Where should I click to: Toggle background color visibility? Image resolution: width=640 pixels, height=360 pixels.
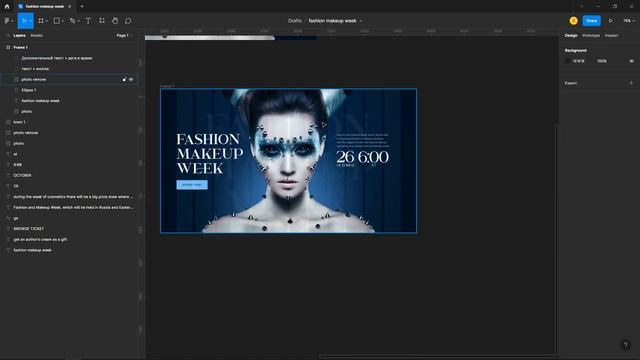tap(631, 61)
